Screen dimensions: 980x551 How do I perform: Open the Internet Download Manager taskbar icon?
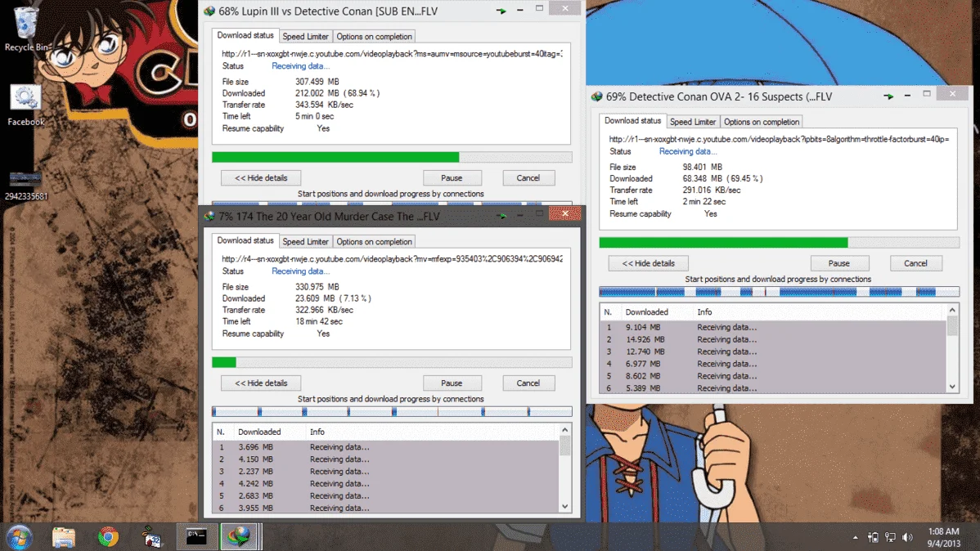[239, 536]
